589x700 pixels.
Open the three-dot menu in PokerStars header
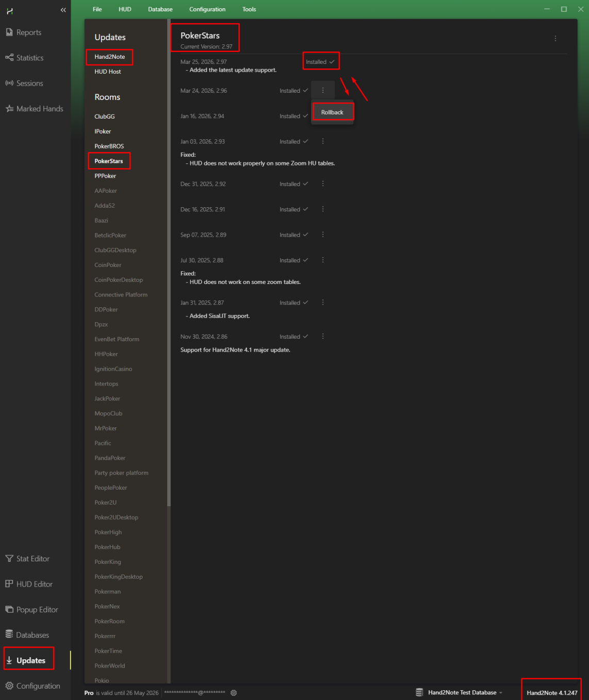pos(555,39)
